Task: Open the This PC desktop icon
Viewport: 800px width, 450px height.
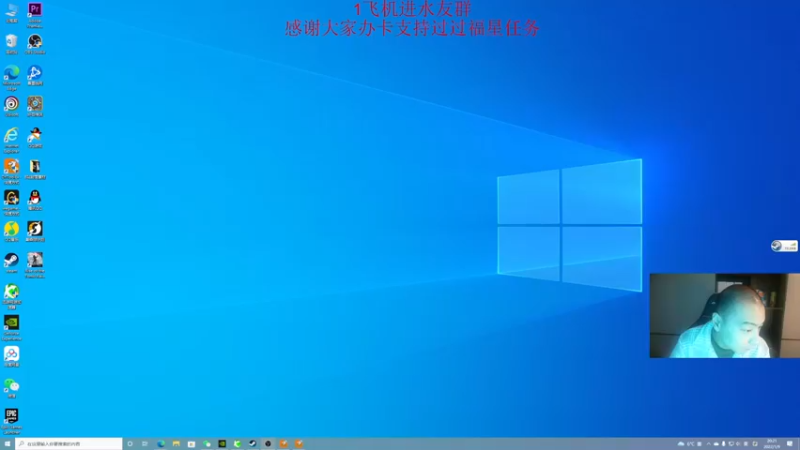Action: (x=11, y=12)
